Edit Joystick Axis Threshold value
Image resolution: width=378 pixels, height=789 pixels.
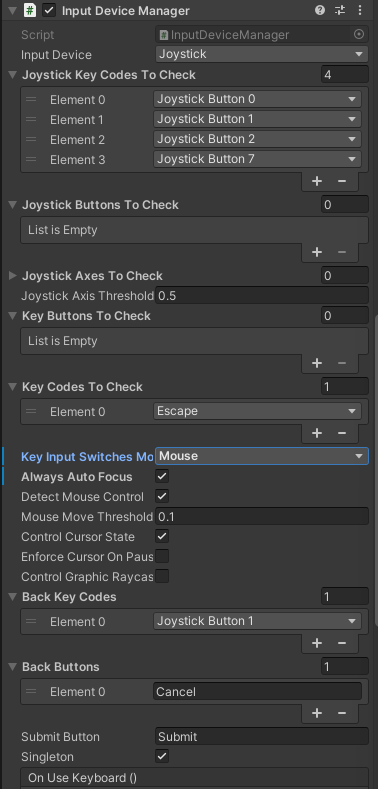[x=262, y=296]
